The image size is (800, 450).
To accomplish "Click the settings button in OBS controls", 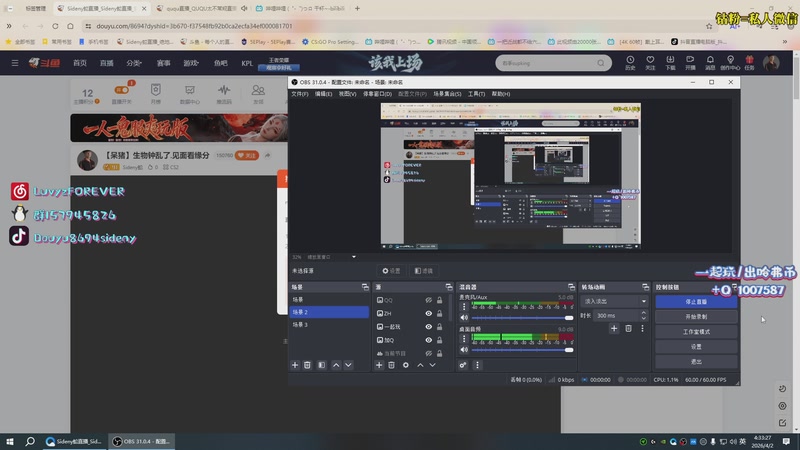I will [696, 346].
